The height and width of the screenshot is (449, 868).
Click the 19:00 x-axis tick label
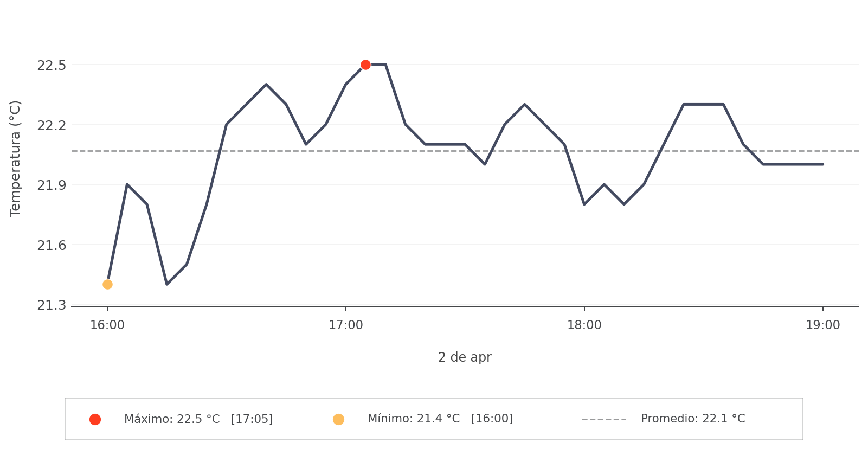click(x=822, y=325)
